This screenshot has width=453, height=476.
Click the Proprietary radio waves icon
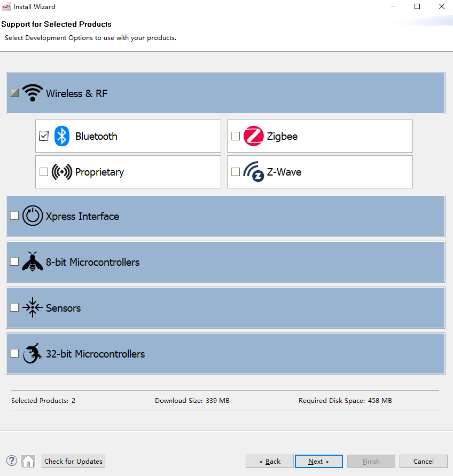click(x=61, y=172)
